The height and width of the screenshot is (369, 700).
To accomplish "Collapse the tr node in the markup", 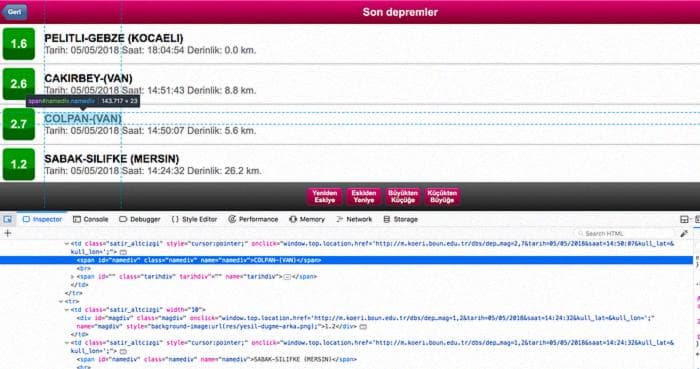I will pos(61,302).
